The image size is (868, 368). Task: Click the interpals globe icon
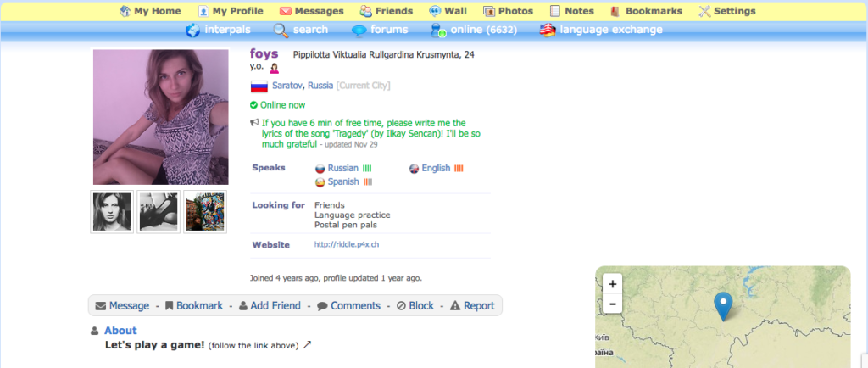[192, 31]
